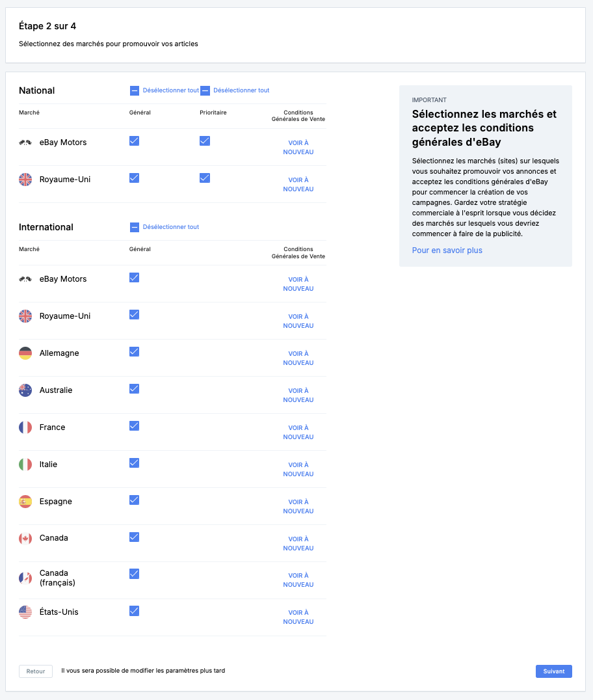Screen dimensions: 593x700
Task: Click the UK flag in International section
Action: (x=25, y=316)
